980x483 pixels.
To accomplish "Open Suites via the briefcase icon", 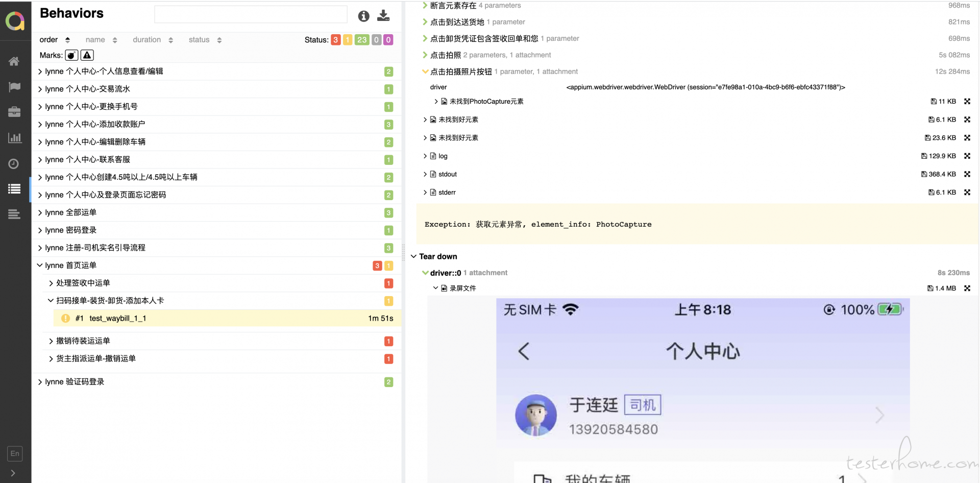I will coord(14,112).
